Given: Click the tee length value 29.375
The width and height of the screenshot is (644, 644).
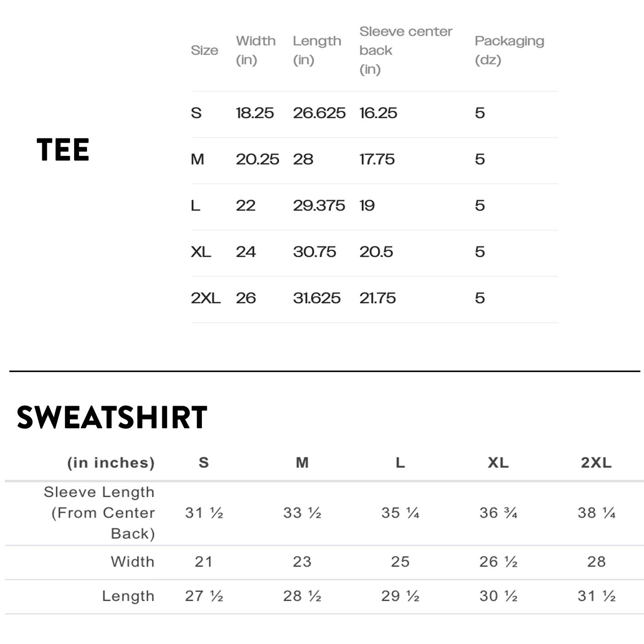Looking at the screenshot, I should click(x=319, y=206).
